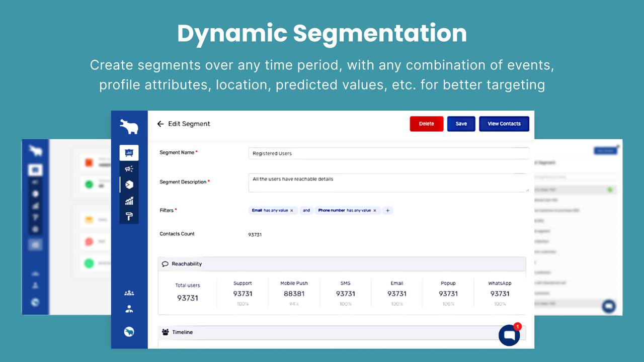The image size is (644, 362).
Task: Open the chat widget with notification badge
Action: [509, 335]
